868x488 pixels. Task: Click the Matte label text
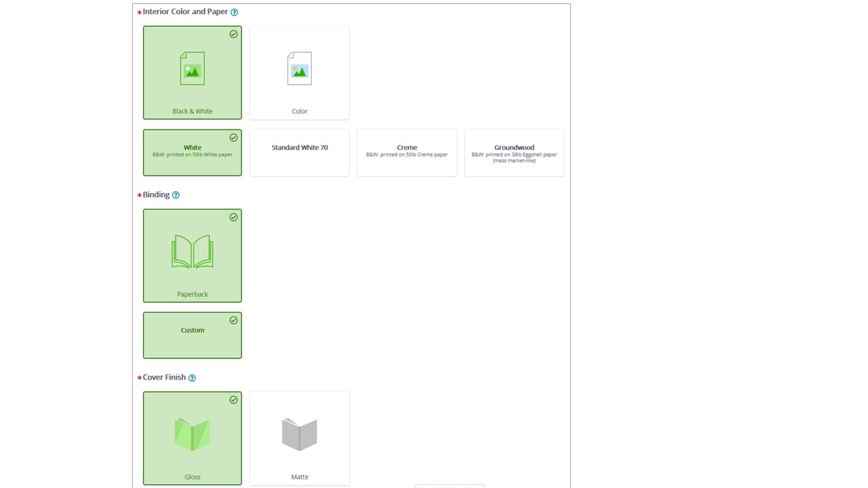pos(300,477)
